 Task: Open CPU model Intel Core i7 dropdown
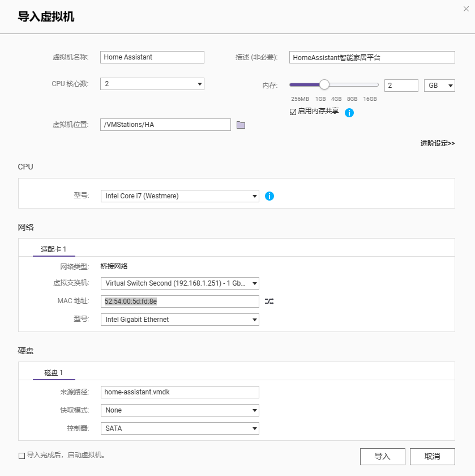(180, 196)
